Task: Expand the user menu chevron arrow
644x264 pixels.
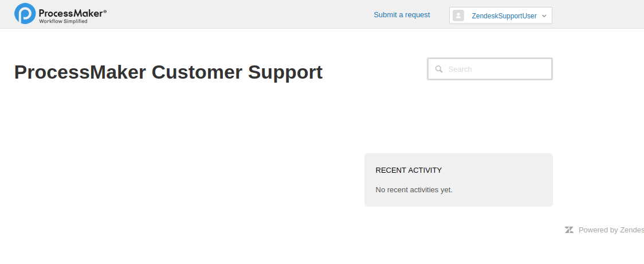Action: pyautogui.click(x=544, y=16)
